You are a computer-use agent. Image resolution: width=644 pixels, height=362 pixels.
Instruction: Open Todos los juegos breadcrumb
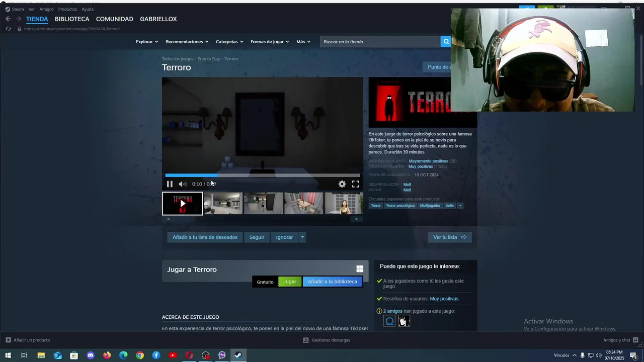click(x=178, y=59)
